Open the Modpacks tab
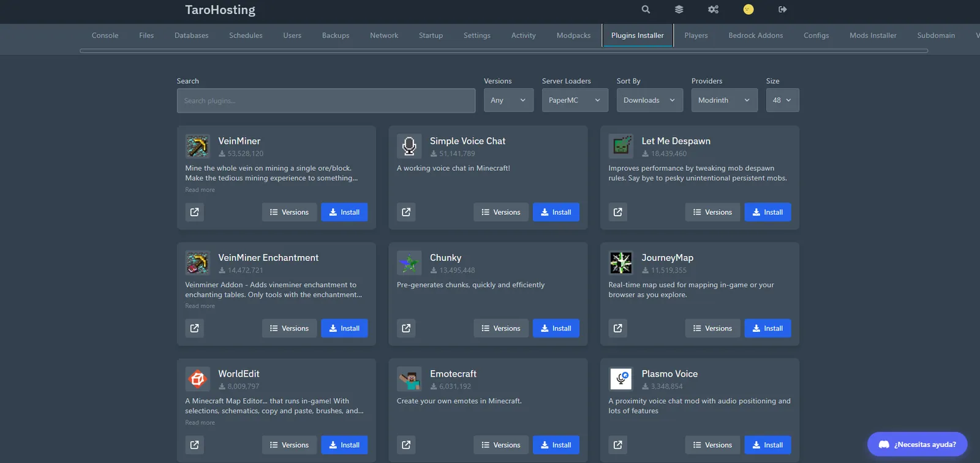 573,36
